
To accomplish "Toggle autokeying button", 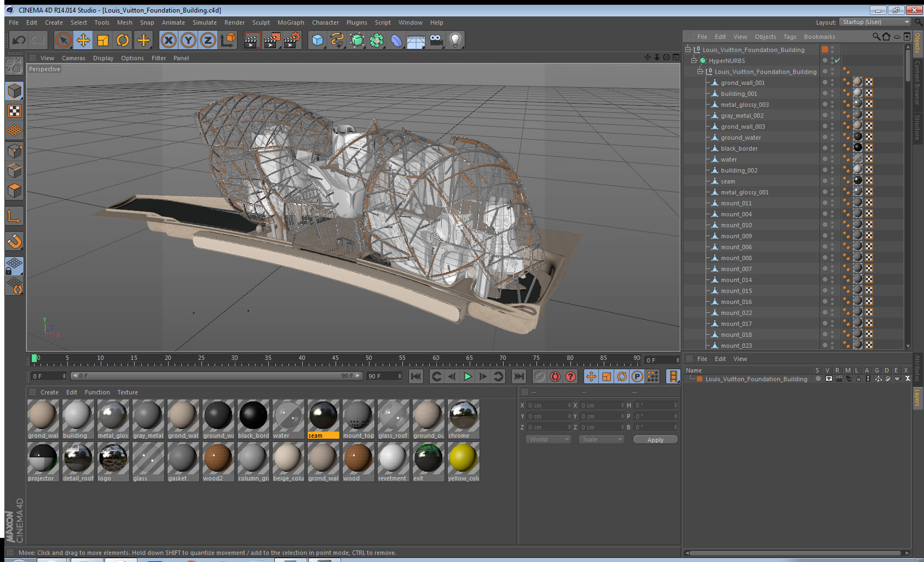I will (555, 376).
